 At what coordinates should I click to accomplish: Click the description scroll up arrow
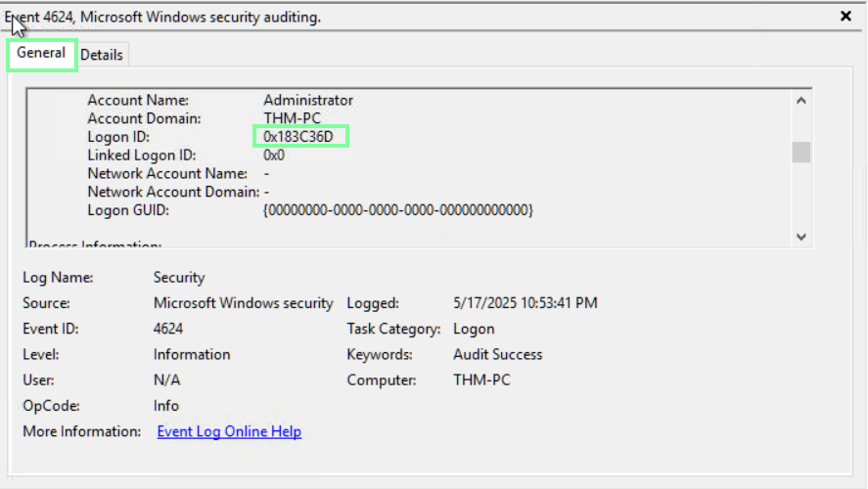coord(801,100)
